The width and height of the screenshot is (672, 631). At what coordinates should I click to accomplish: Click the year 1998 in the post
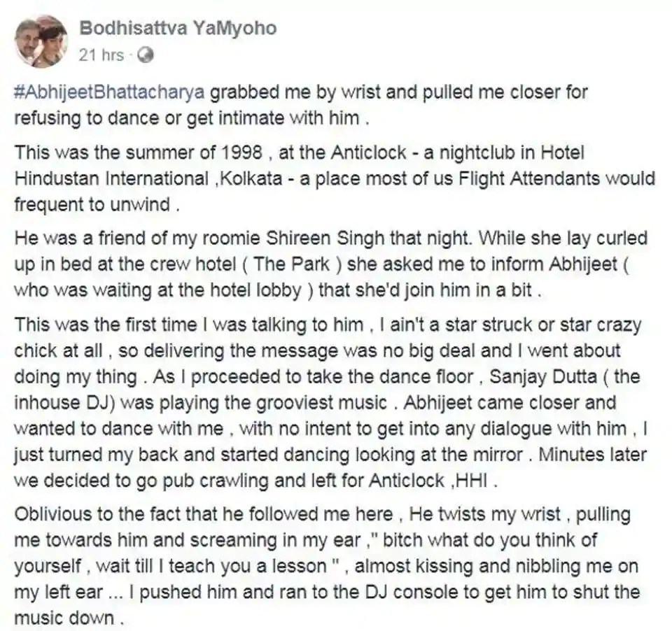click(x=242, y=153)
